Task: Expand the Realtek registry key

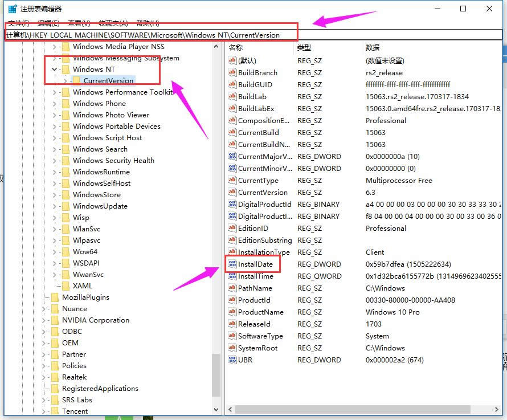Action: (x=44, y=377)
